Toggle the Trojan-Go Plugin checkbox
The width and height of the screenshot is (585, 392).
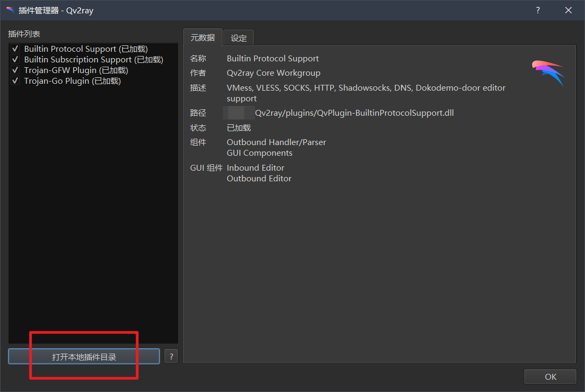point(15,81)
